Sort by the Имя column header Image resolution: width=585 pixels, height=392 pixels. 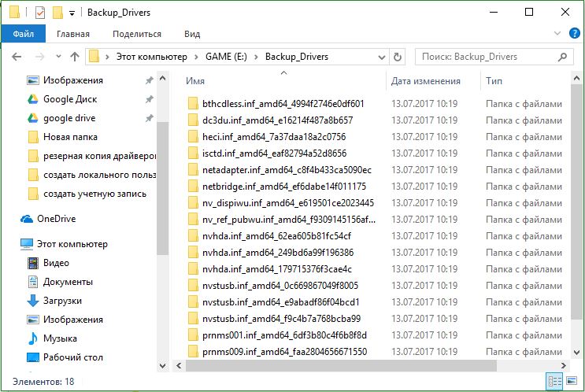[195, 81]
